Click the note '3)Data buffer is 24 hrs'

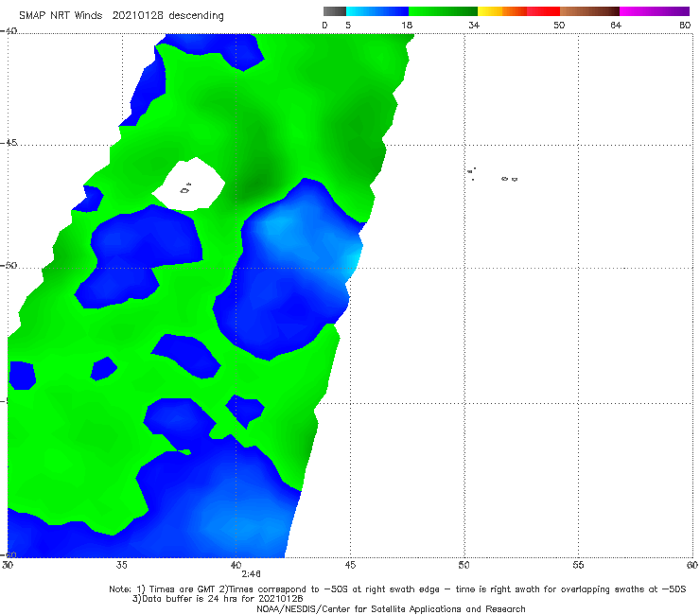coord(218,599)
